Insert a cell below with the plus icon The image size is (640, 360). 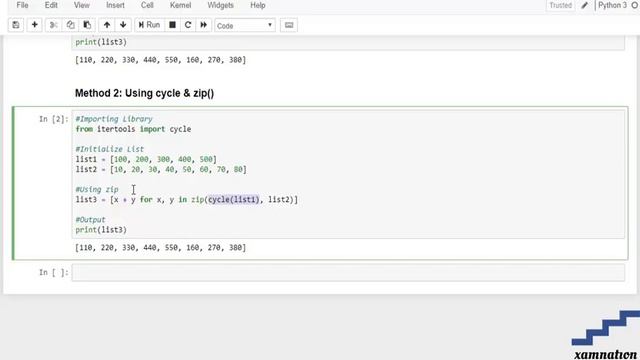coord(35,25)
